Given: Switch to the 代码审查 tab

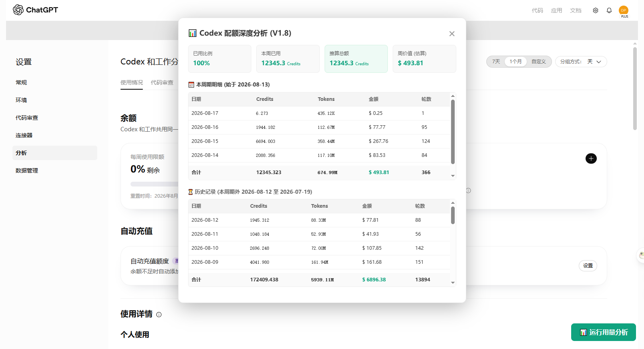Looking at the screenshot, I should coord(162,82).
